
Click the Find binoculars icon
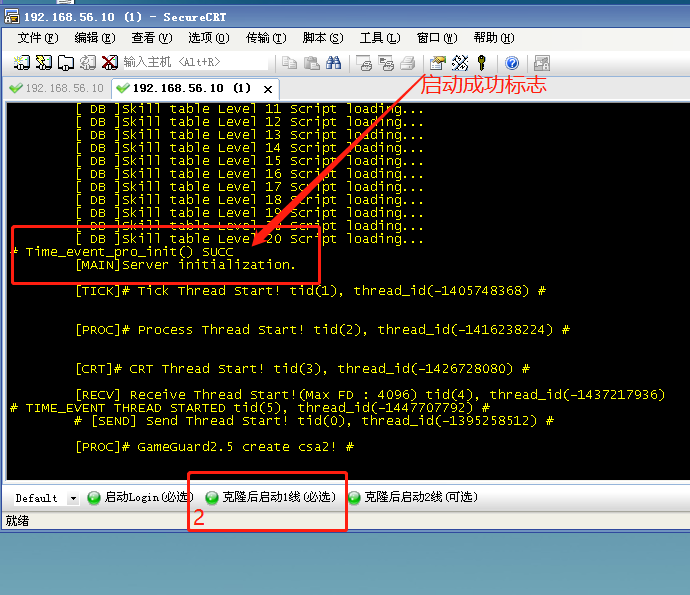(334, 63)
